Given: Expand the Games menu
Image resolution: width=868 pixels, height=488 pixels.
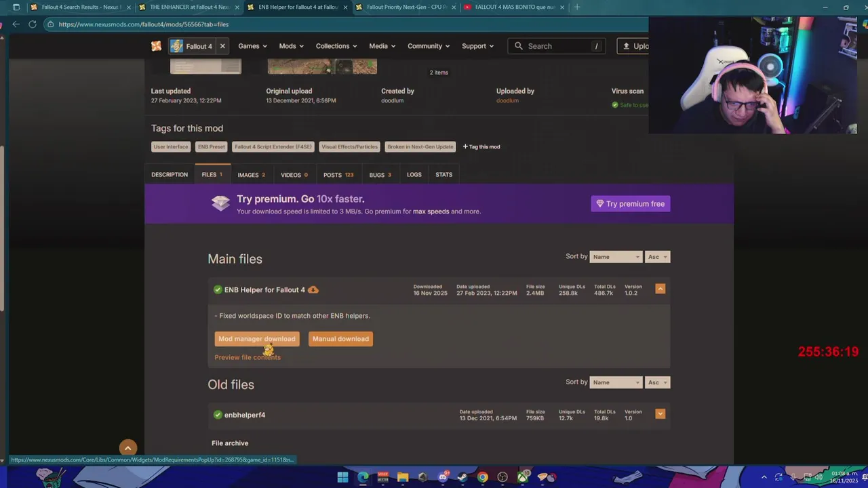Looking at the screenshot, I should pos(252,46).
